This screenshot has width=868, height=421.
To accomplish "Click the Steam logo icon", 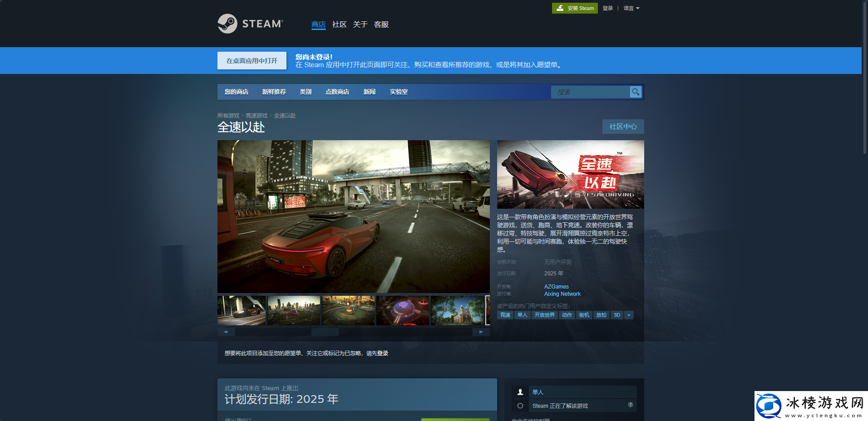I will tap(227, 24).
